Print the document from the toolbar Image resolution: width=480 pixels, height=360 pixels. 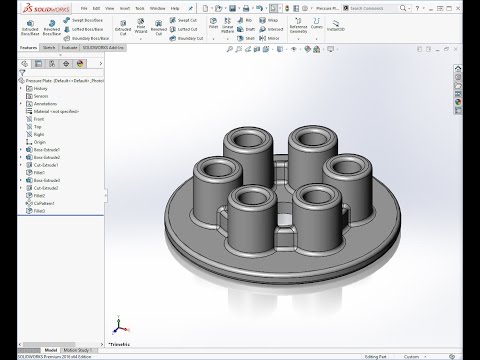click(246, 8)
